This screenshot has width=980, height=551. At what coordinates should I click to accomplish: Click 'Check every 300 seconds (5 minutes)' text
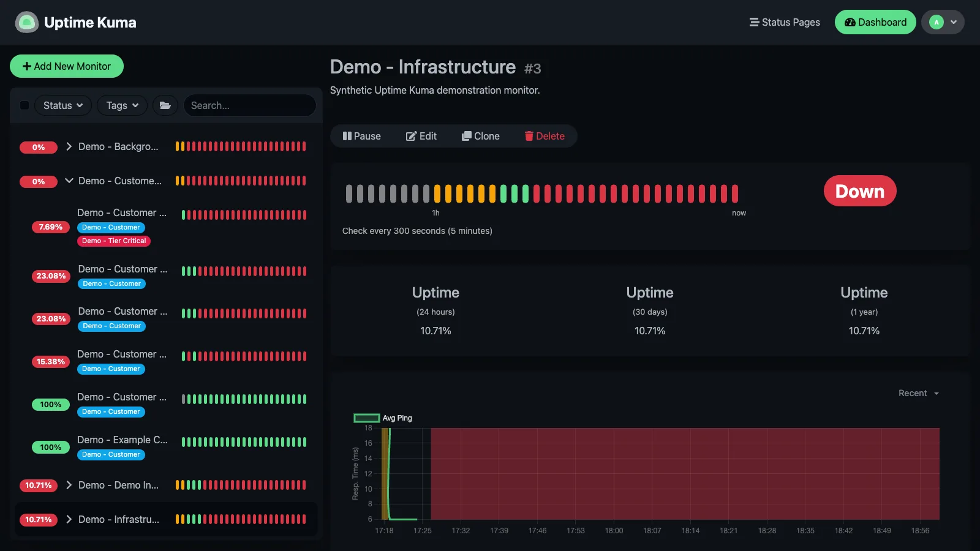[417, 231]
